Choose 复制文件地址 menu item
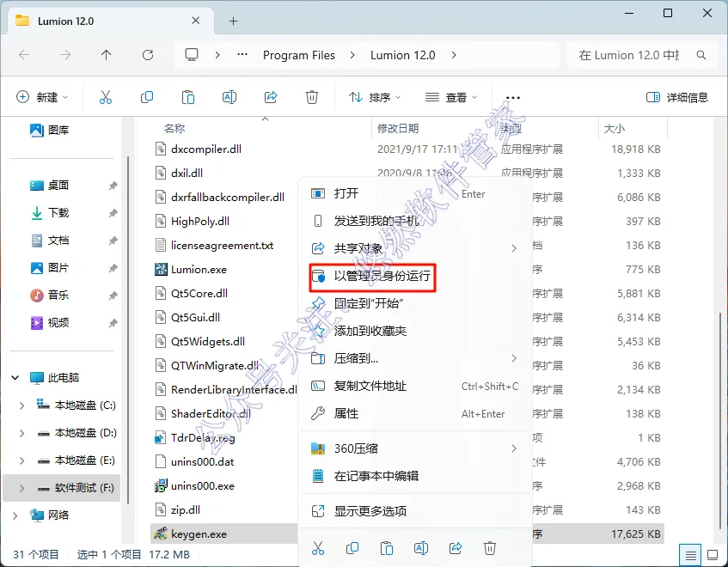Viewport: 728px width, 567px height. coord(414,386)
